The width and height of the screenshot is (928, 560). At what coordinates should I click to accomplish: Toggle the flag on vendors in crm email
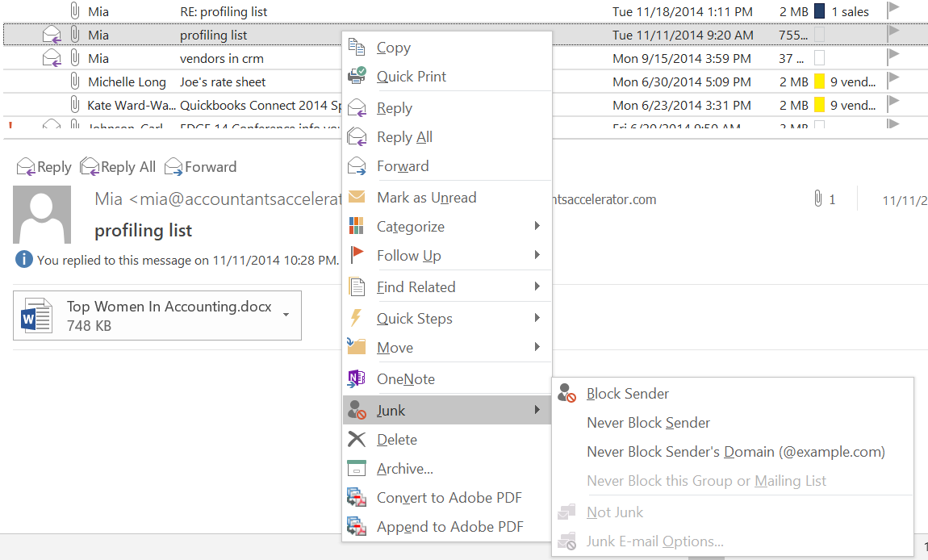893,58
